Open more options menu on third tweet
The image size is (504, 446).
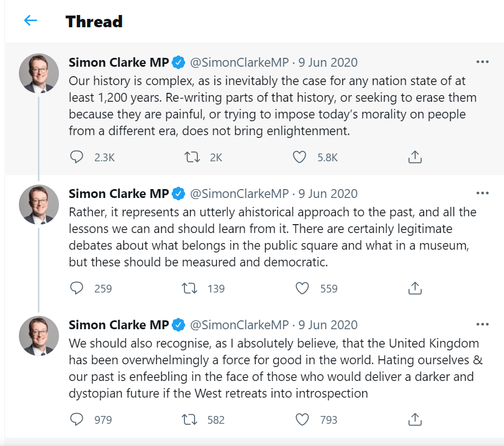482,325
